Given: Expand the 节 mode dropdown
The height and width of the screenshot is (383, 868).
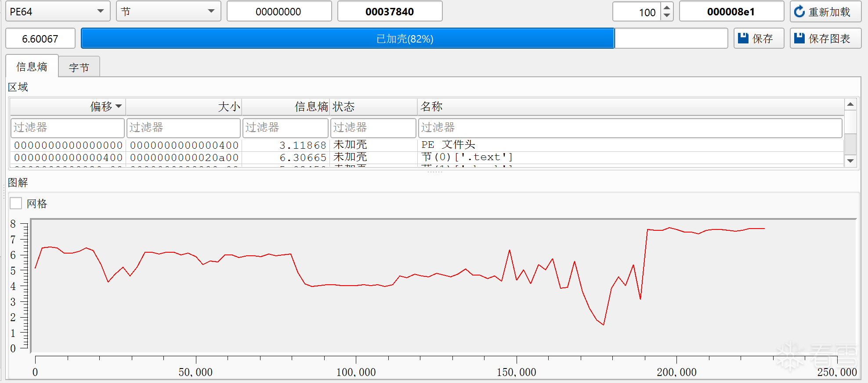Looking at the screenshot, I should point(168,11).
